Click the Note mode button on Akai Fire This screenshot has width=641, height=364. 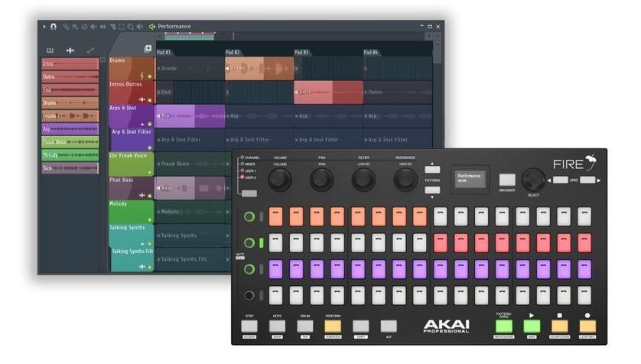(x=277, y=326)
